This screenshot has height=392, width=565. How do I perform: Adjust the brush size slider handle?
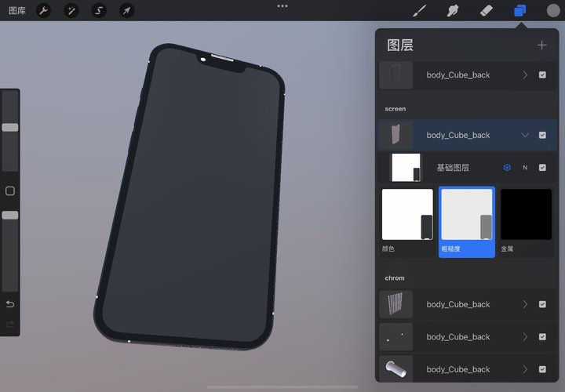pos(10,127)
